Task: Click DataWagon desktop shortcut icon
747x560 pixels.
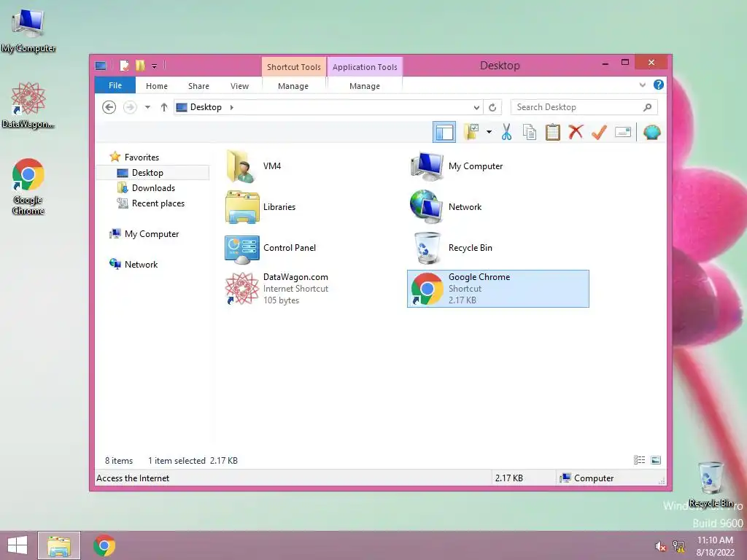Action: [x=28, y=105]
